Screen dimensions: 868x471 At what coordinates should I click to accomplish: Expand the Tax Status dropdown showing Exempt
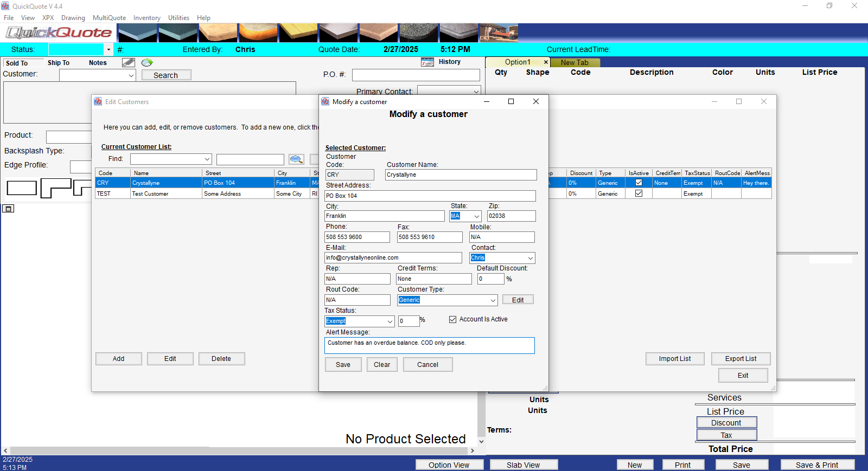coord(390,321)
